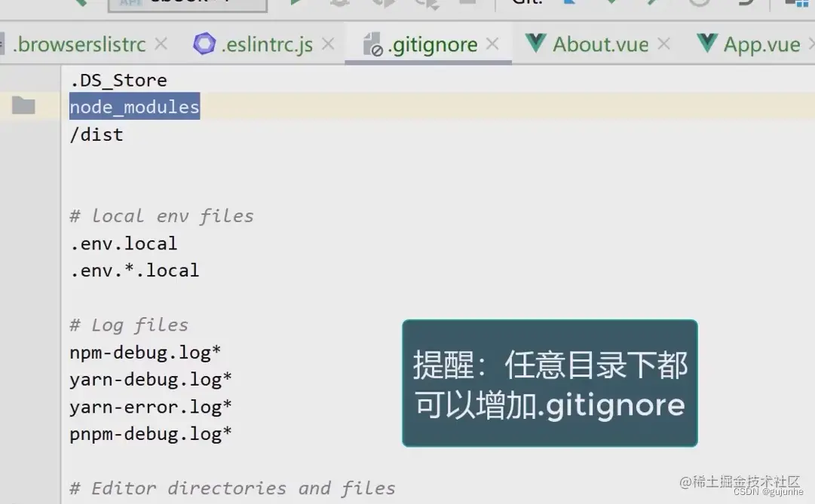The image size is (815, 504).
Task: Click the yarn-debug.log* entry
Action: [x=151, y=380]
